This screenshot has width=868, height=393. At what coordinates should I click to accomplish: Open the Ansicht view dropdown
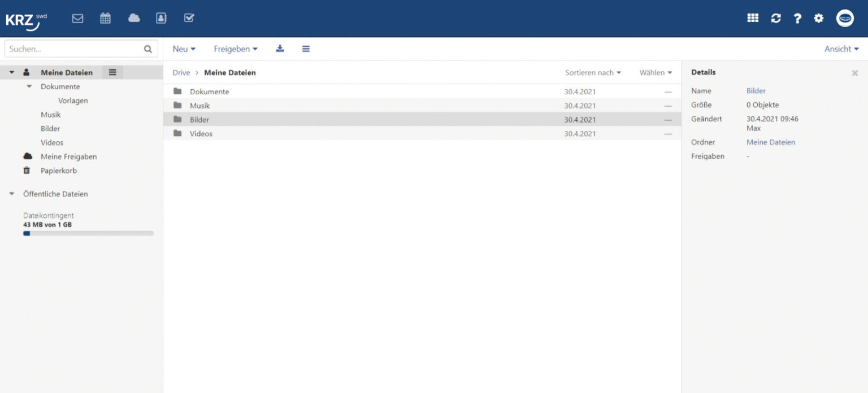841,49
